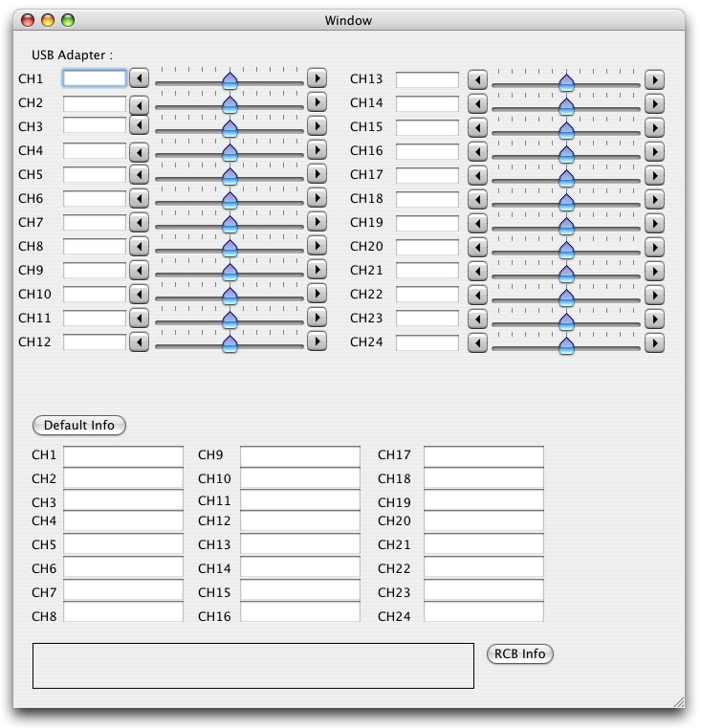
Task: Increase CH11 with right arrow button
Action: tap(318, 317)
